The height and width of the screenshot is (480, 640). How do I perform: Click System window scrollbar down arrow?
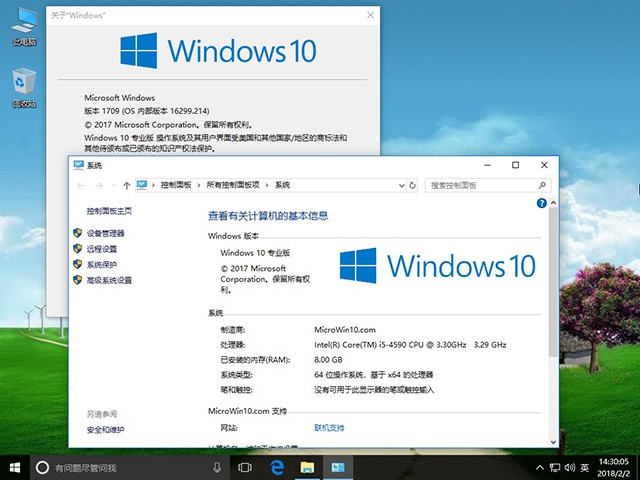click(x=553, y=442)
